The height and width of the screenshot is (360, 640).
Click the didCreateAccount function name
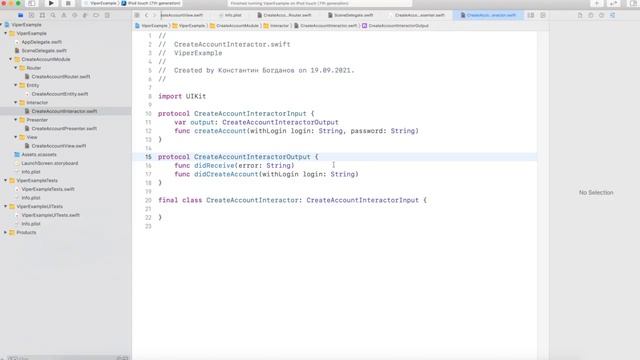click(226, 174)
